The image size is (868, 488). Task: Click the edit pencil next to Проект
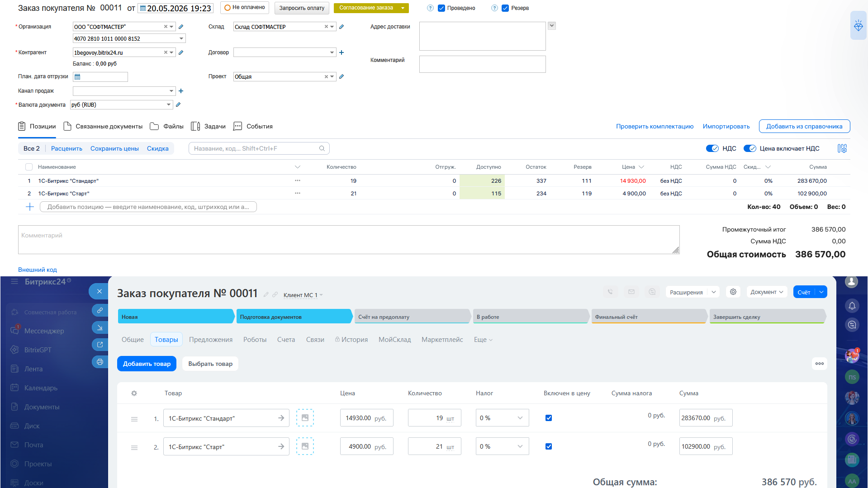tap(342, 76)
